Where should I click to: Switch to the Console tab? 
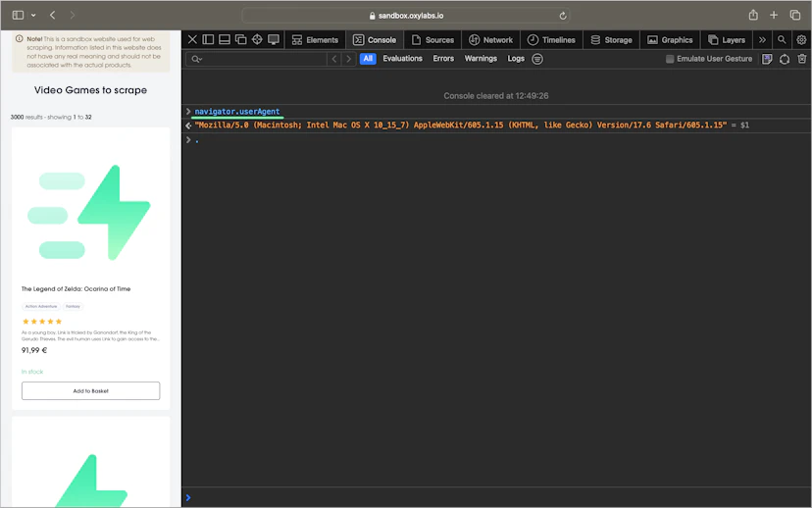coord(375,40)
